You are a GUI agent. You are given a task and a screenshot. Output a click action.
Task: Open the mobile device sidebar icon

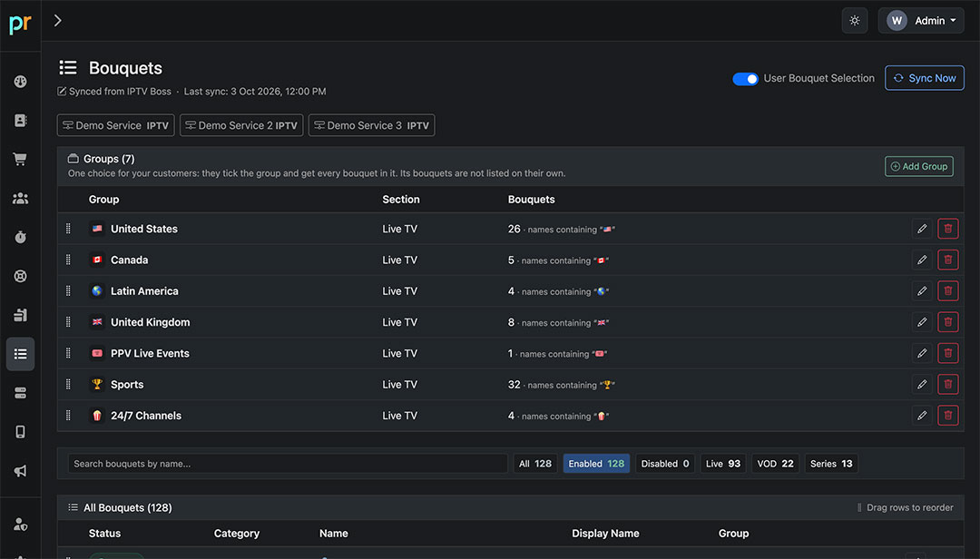(21, 432)
